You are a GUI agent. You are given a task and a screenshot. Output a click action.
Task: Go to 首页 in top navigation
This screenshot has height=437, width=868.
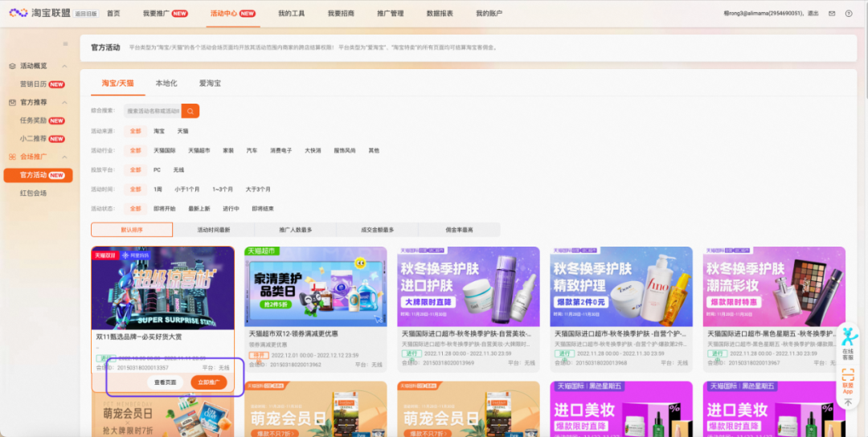(x=113, y=14)
